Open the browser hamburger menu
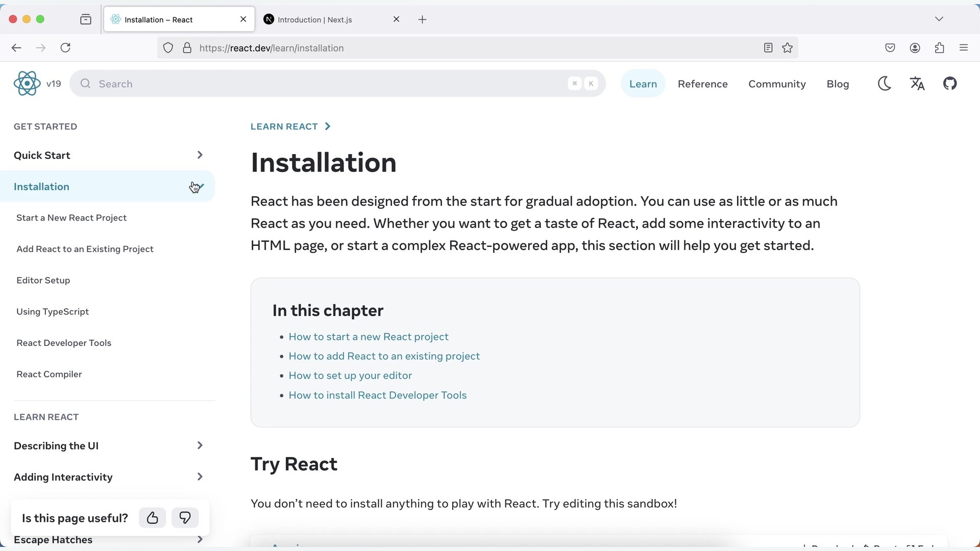Viewport: 980px width, 551px height. (x=964, y=48)
